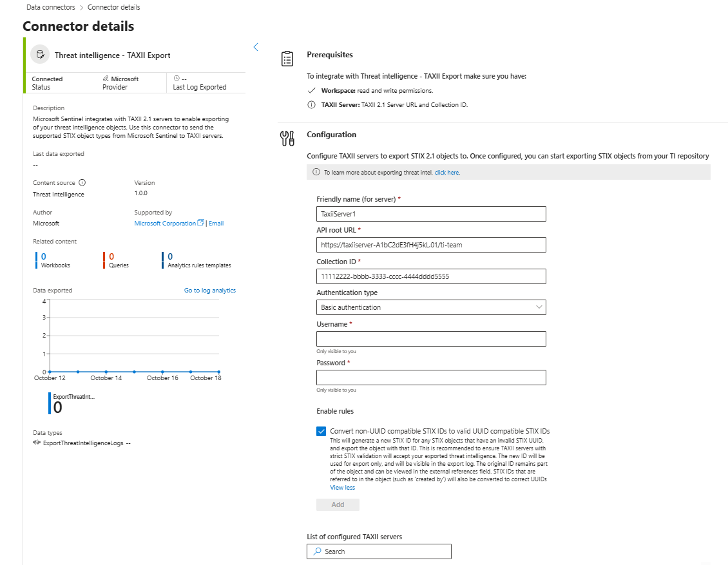Click the learn more info icon

click(316, 173)
